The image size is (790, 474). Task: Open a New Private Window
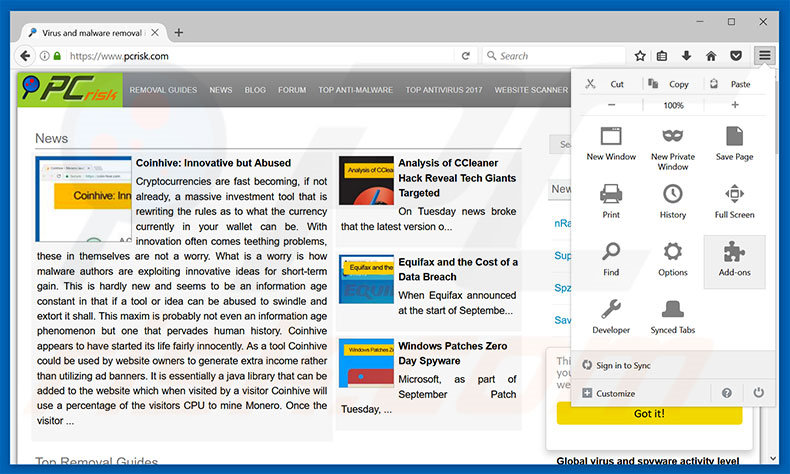pos(673,149)
